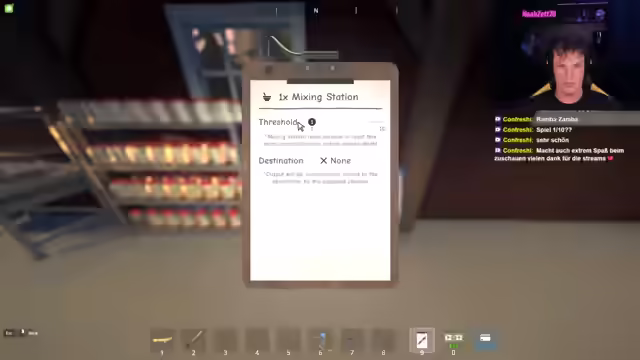Click the Threshold label
The image size is (640, 360).
(x=278, y=122)
